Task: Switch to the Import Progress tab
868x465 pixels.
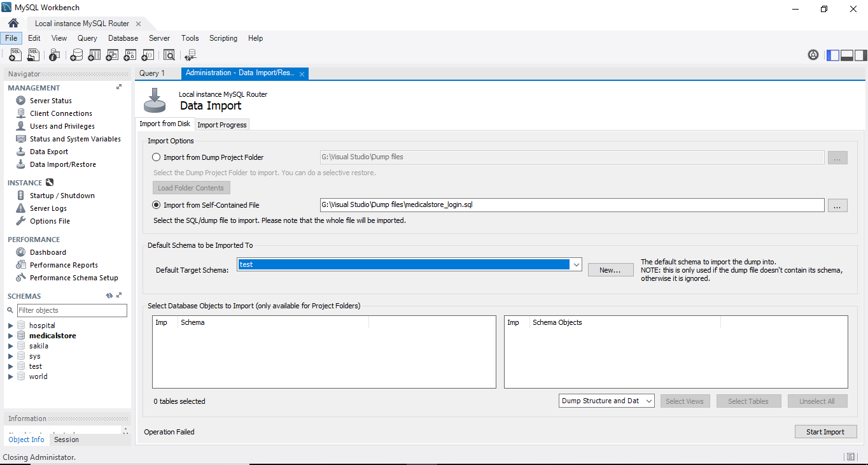Action: [x=221, y=125]
